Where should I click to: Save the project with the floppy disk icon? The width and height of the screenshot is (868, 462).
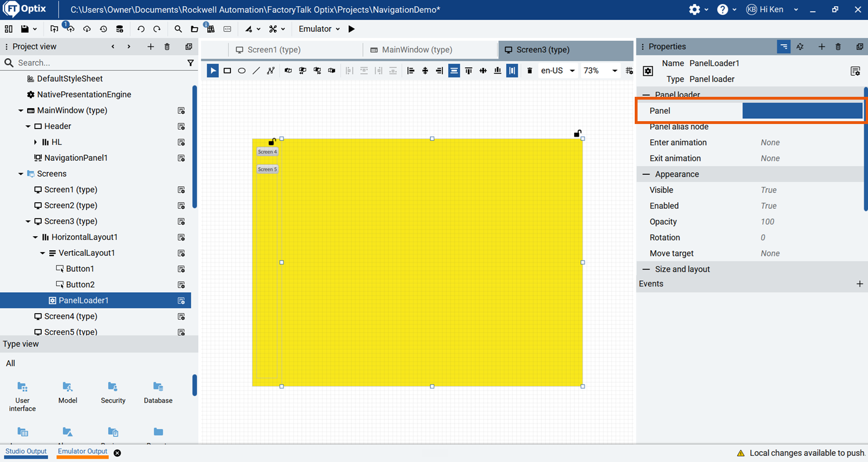[x=25, y=29]
